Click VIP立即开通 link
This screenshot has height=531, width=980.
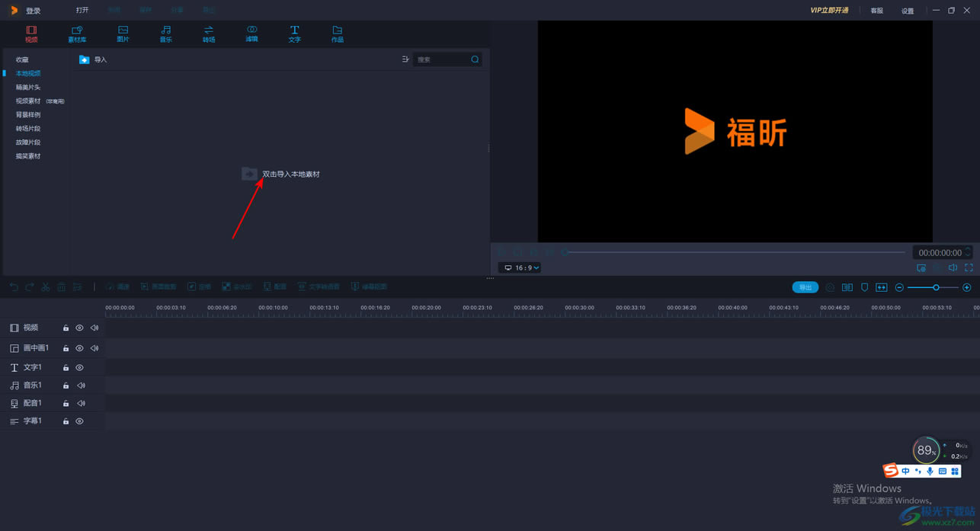[x=829, y=11]
